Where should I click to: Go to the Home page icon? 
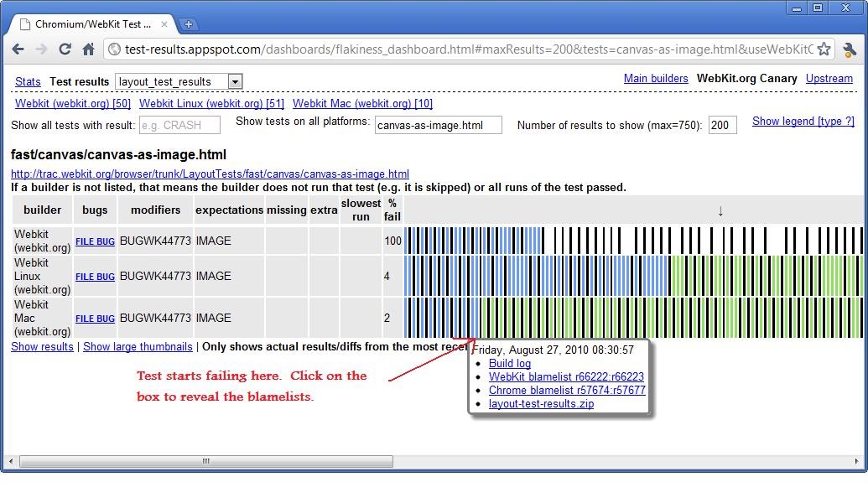(88, 49)
